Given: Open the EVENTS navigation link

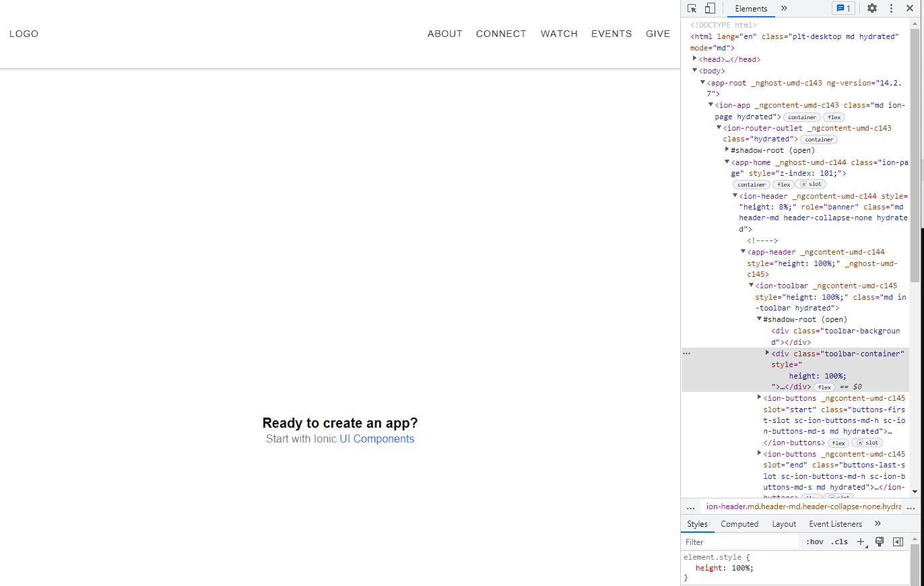Looking at the screenshot, I should (x=612, y=34).
